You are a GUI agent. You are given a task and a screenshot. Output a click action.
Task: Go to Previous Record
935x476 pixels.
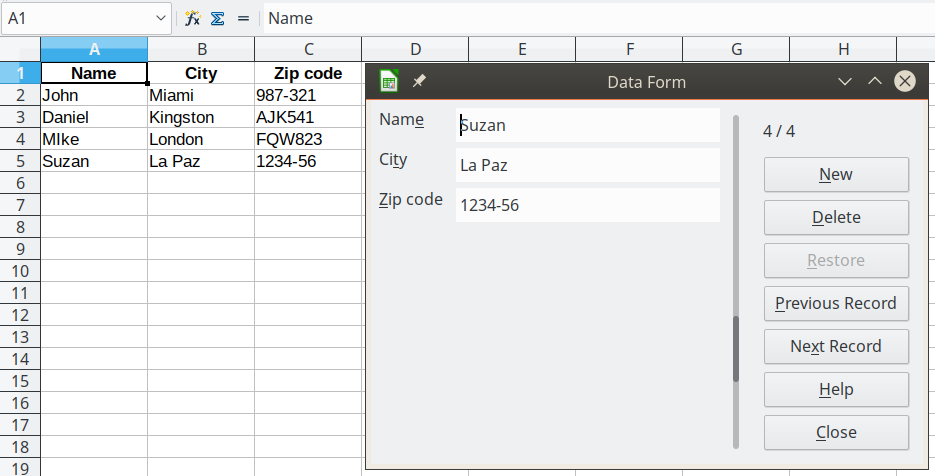click(x=836, y=303)
